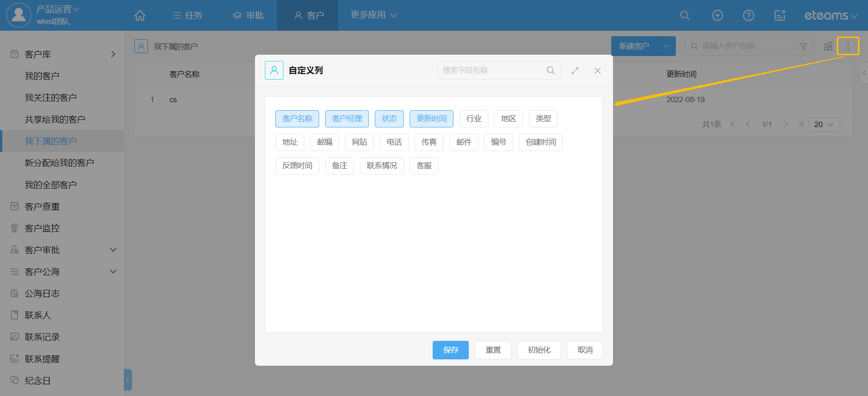Click the 保存 button
Viewport: 868px width, 396px height.
click(450, 350)
